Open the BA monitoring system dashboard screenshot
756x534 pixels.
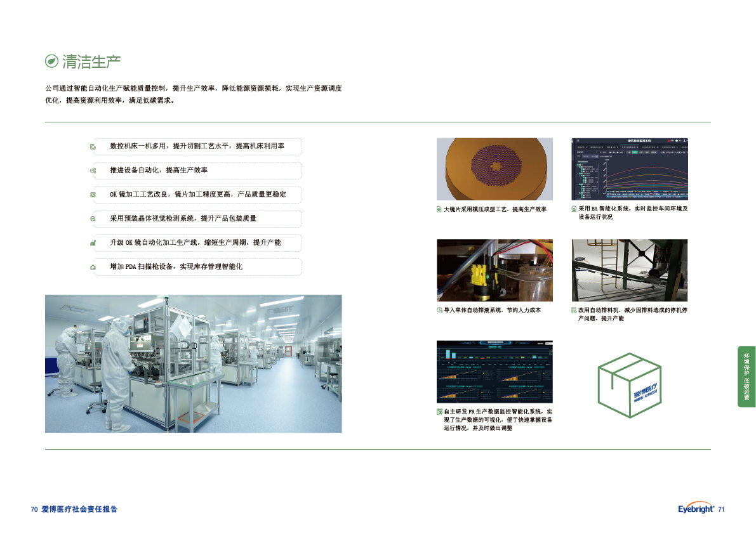(630, 169)
